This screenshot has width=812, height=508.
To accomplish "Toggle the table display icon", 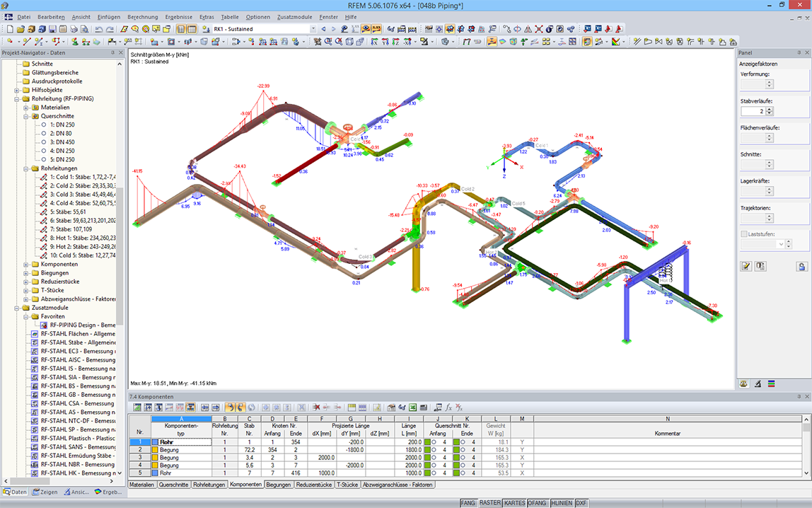I will click(x=192, y=29).
